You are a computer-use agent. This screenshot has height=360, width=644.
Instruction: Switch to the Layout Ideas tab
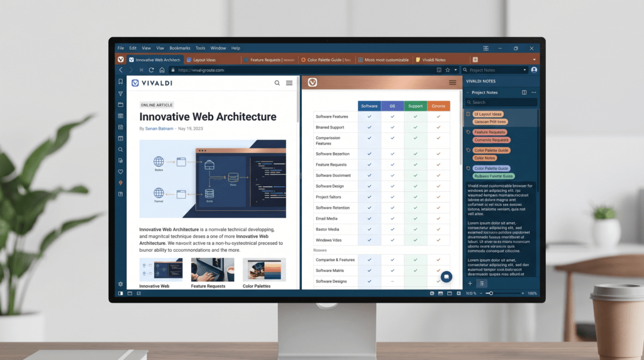coord(213,60)
